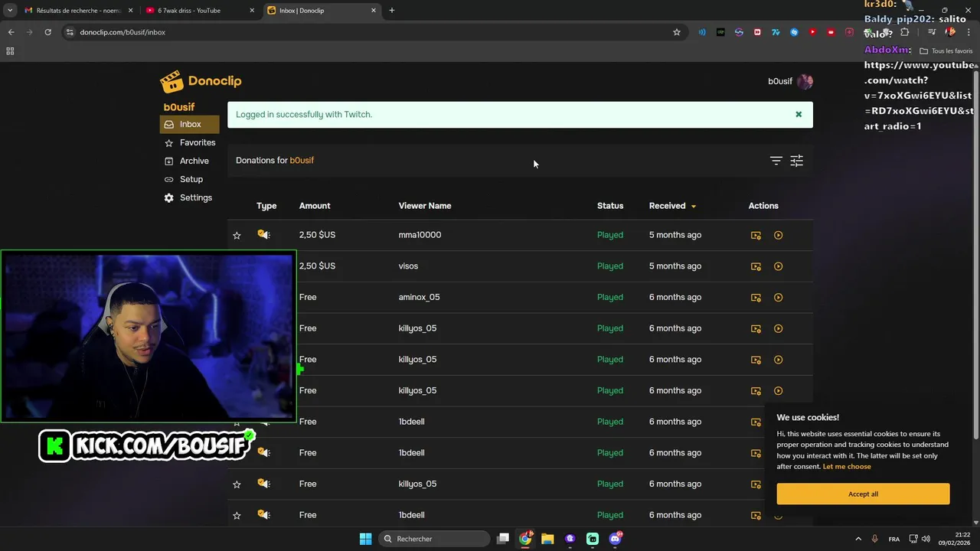Screen dimensions: 980x551
Task: Click the Type column header
Action: 266,205
